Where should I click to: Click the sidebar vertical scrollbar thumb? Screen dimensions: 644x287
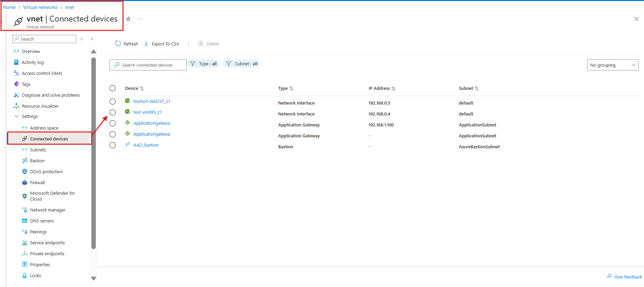(x=94, y=153)
